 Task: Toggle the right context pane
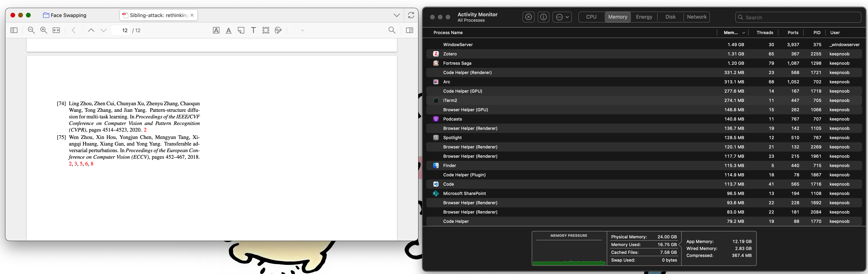409,30
